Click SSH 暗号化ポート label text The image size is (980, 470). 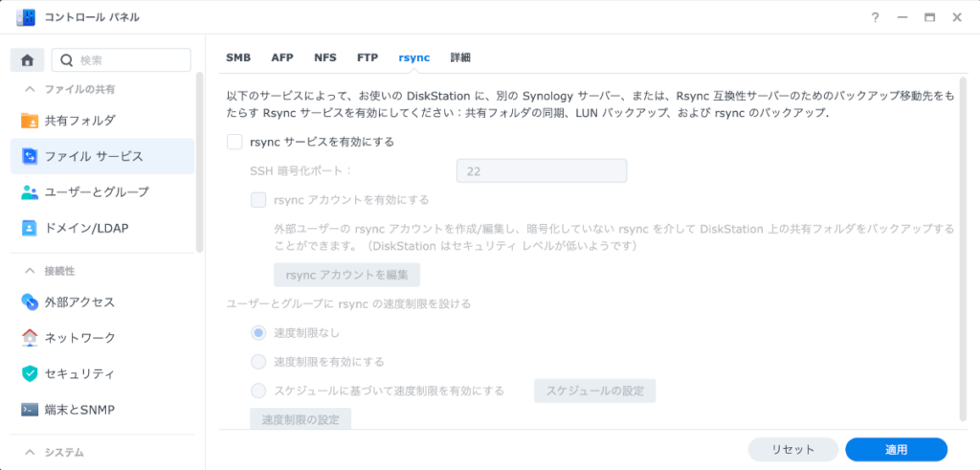click(x=301, y=170)
